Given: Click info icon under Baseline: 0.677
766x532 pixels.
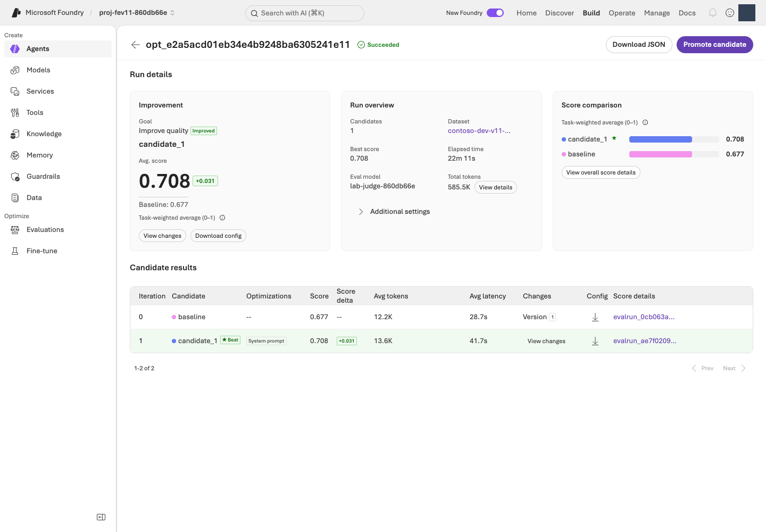Looking at the screenshot, I should click(x=222, y=218).
